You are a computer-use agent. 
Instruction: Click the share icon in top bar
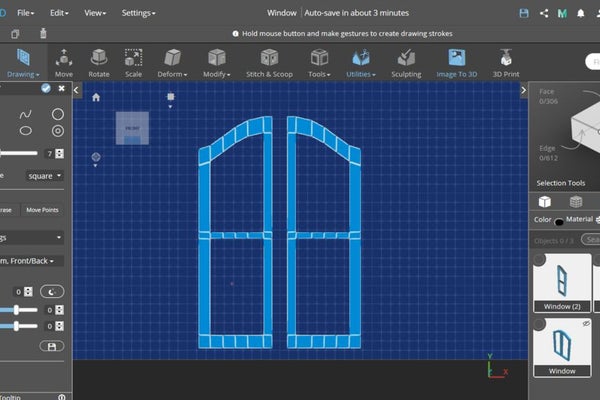(x=544, y=13)
